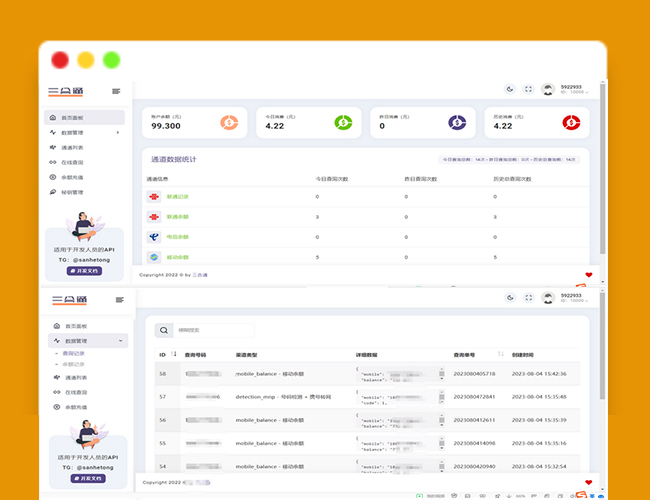Click the China Unicom logo beside 联通记录
650x500 pixels.
153,196
